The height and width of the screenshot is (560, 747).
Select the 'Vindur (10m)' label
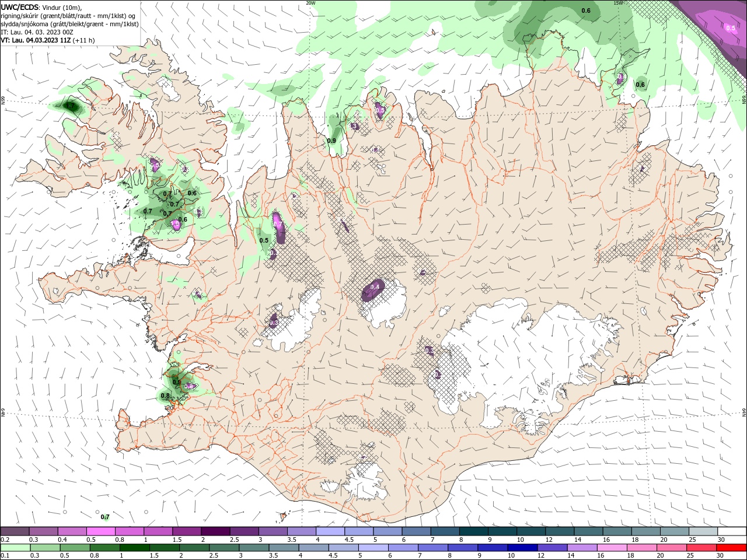(x=62, y=7)
